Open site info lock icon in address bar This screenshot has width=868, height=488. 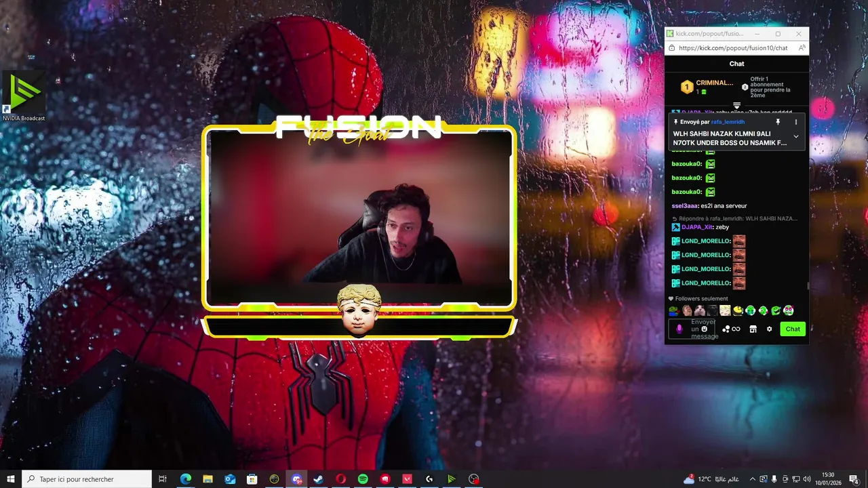(671, 48)
